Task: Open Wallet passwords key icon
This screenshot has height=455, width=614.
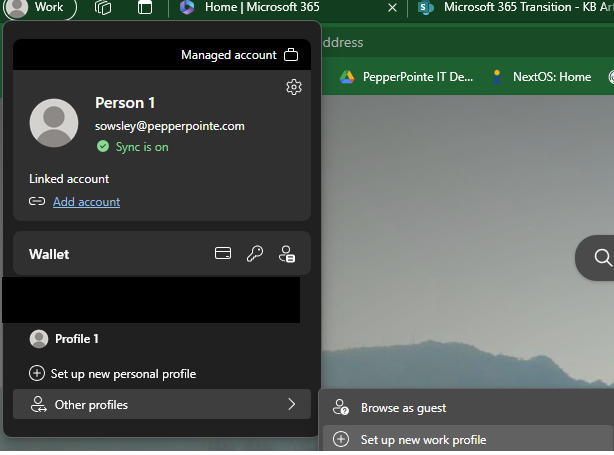Action: tap(255, 254)
